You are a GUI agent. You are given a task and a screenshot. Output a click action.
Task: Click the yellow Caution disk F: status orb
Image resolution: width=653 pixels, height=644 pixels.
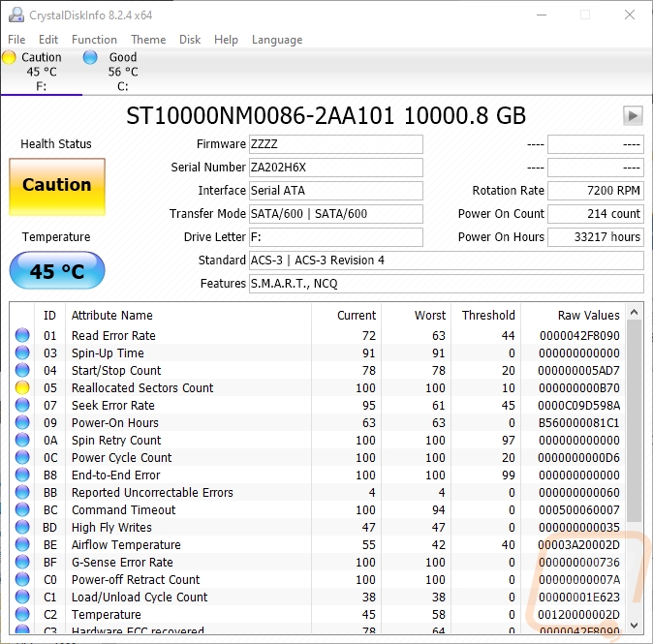point(10,58)
